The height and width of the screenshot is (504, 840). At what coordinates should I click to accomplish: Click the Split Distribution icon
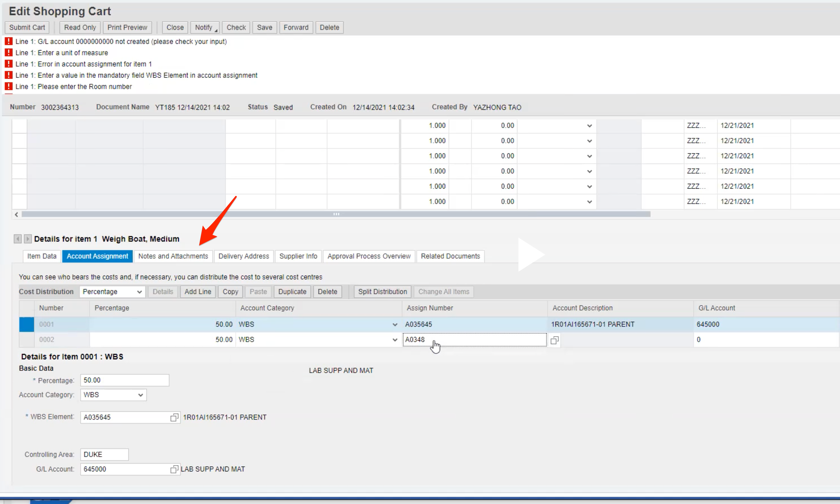pos(382,291)
